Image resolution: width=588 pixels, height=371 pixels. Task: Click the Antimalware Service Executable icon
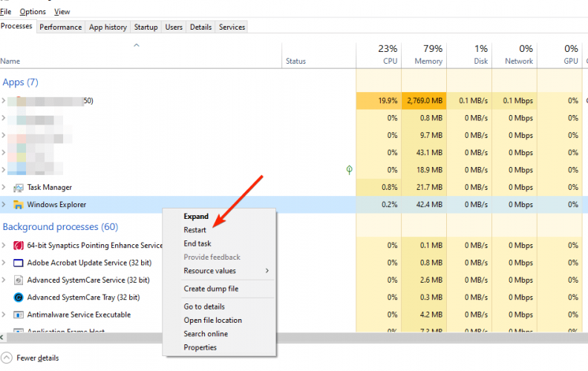click(18, 315)
